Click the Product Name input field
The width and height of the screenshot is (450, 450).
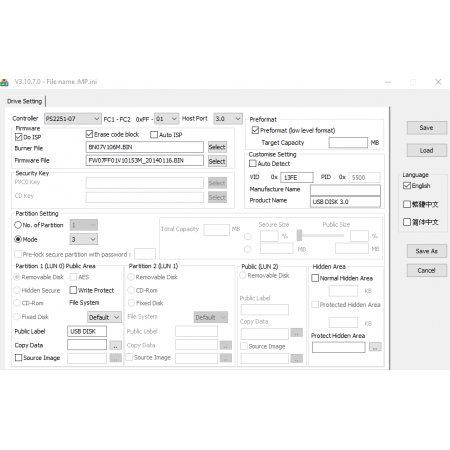345,202
